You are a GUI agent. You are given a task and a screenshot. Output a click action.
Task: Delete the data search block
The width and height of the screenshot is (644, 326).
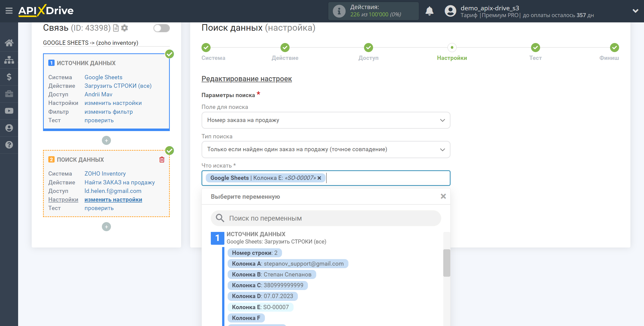162,160
